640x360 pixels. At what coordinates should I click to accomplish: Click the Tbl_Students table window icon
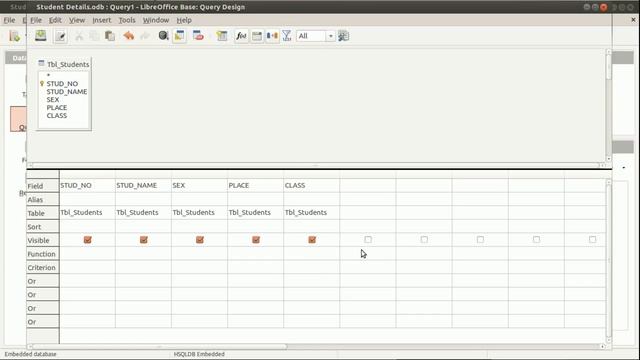pyautogui.click(x=41, y=64)
